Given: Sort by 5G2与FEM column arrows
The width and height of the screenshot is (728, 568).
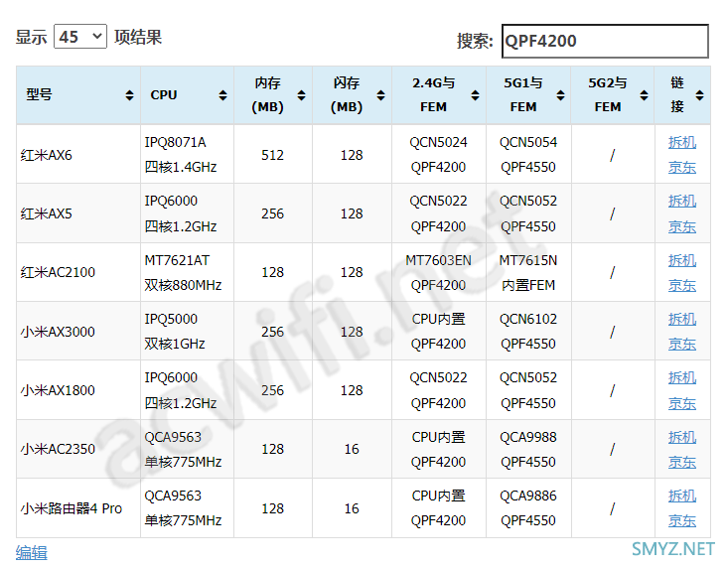Looking at the screenshot, I should coord(644,95).
